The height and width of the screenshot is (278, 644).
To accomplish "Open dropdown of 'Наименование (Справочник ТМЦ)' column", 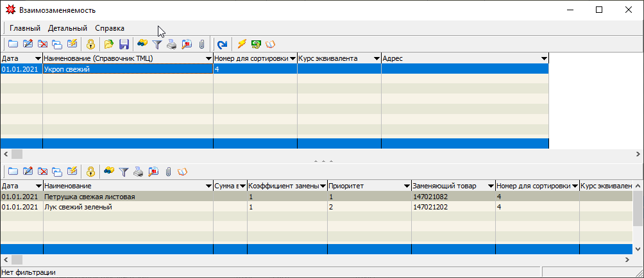I will tap(208, 58).
